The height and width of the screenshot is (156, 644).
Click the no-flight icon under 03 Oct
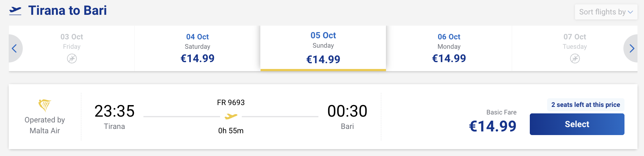[72, 58]
